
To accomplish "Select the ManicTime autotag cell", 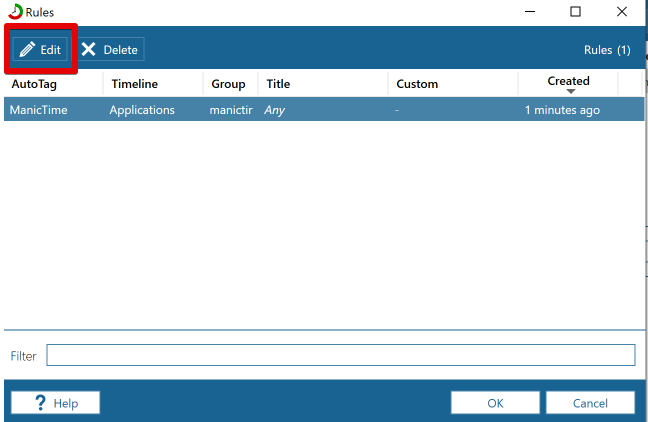I will click(38, 110).
